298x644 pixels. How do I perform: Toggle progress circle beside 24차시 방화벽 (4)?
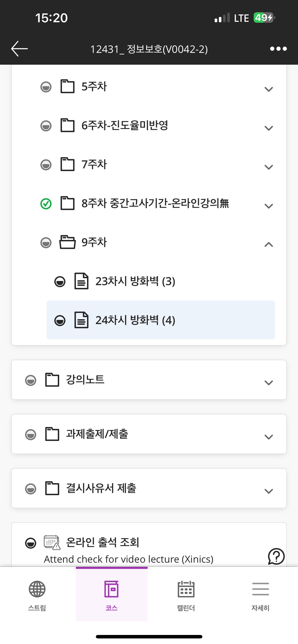[60, 321]
